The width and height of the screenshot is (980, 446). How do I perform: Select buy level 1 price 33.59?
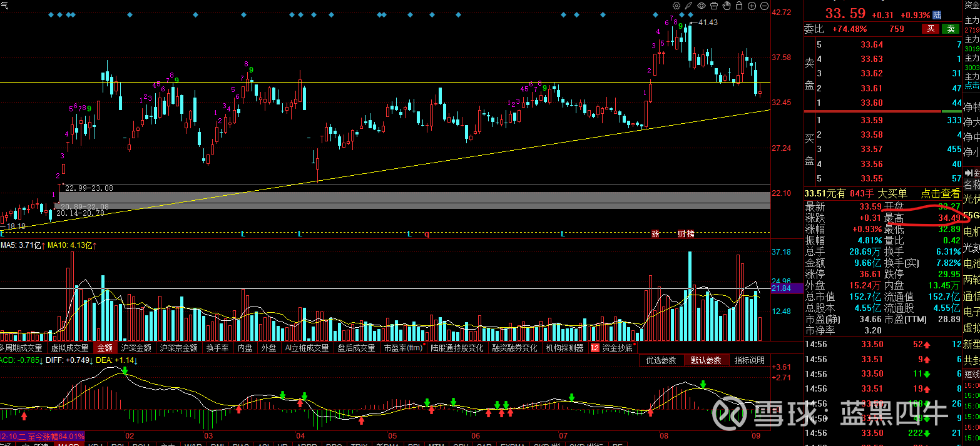(x=872, y=120)
